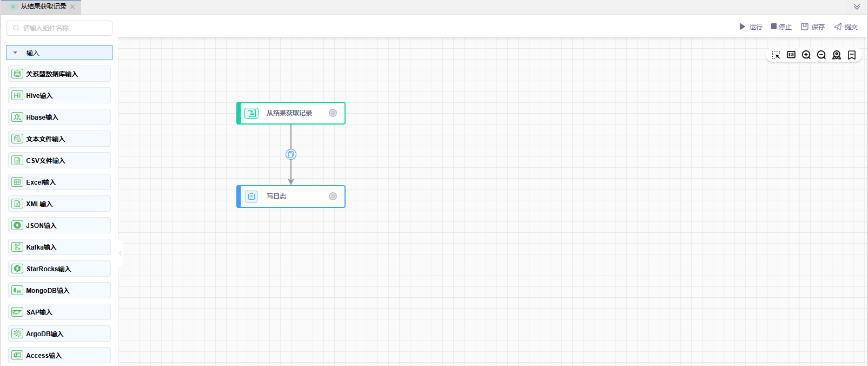Select the Kafka输入 component

pos(59,247)
